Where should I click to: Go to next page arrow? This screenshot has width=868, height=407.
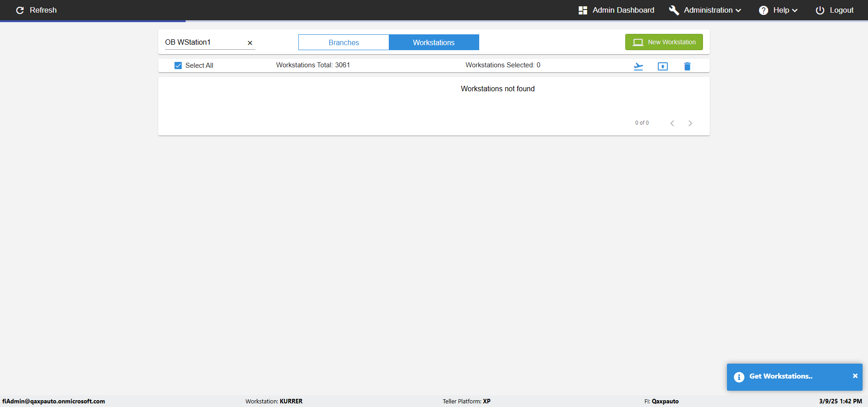690,123
